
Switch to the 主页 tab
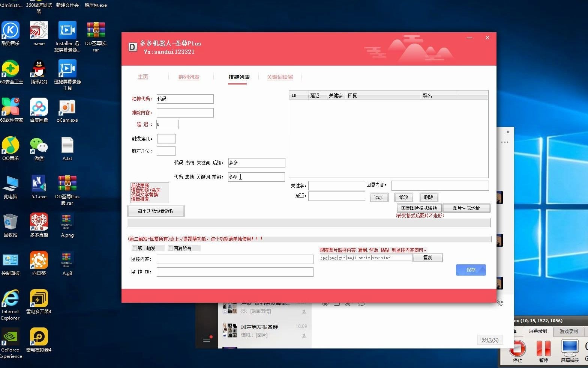(143, 77)
